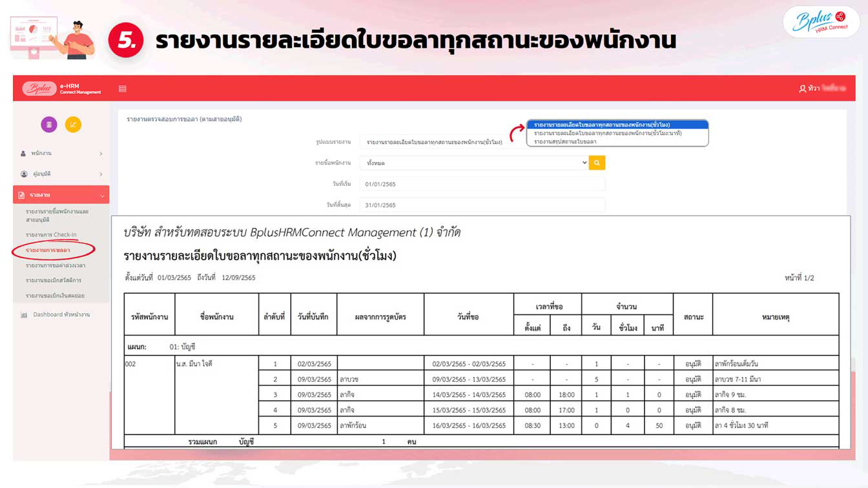Open รายงานการ Check-in in the sidebar
Screen dimensions: 868x488
(51, 234)
